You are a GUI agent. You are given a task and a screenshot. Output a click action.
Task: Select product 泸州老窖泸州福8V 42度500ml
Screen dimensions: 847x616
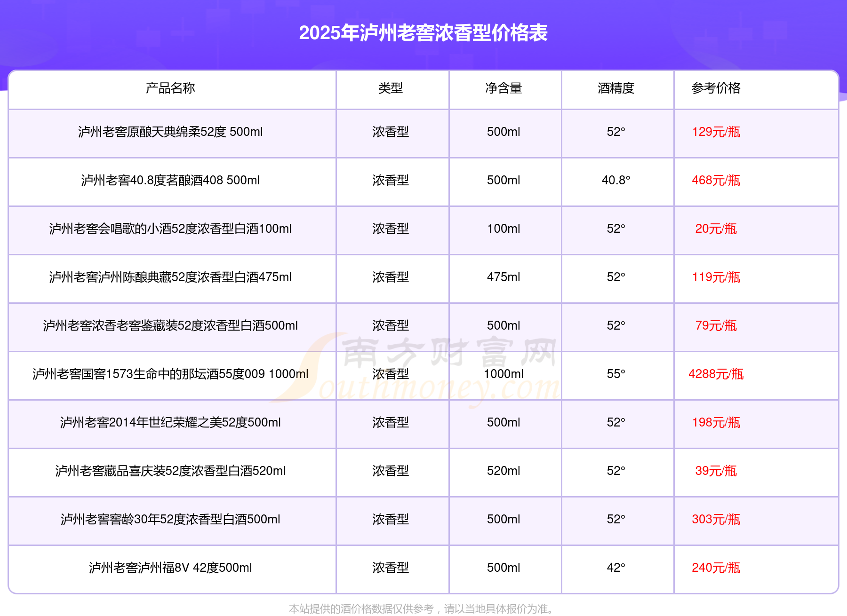pos(170,568)
